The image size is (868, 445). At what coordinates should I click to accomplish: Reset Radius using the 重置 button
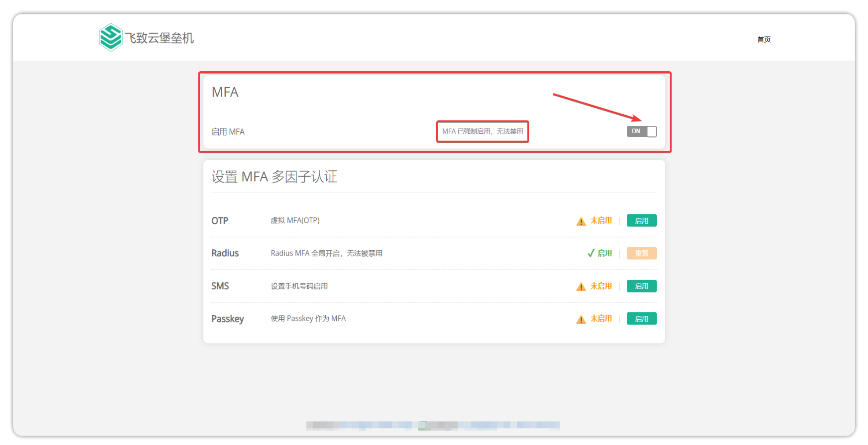pos(641,253)
